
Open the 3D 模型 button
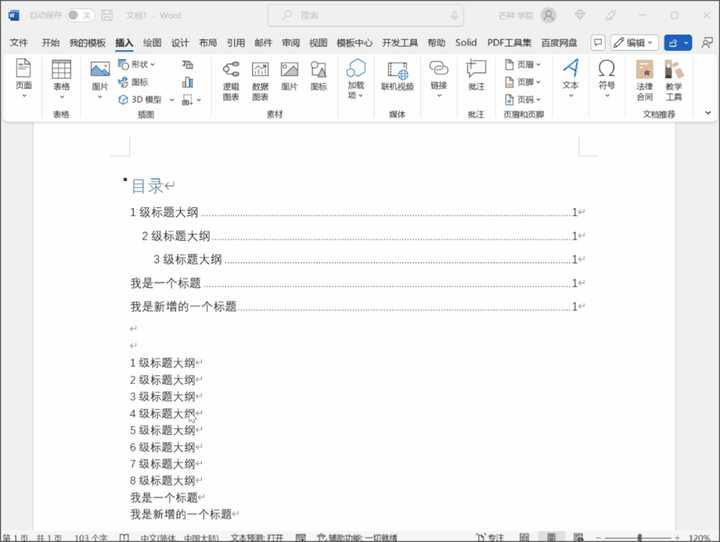coord(140,100)
